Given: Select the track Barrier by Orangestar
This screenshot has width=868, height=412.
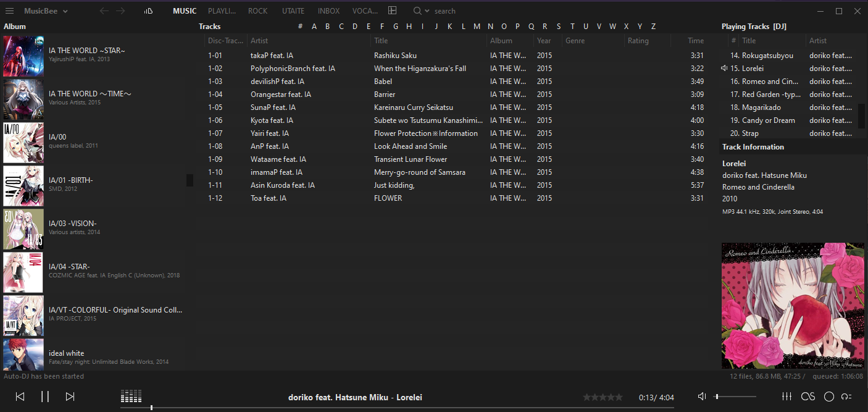Looking at the screenshot, I should [384, 95].
